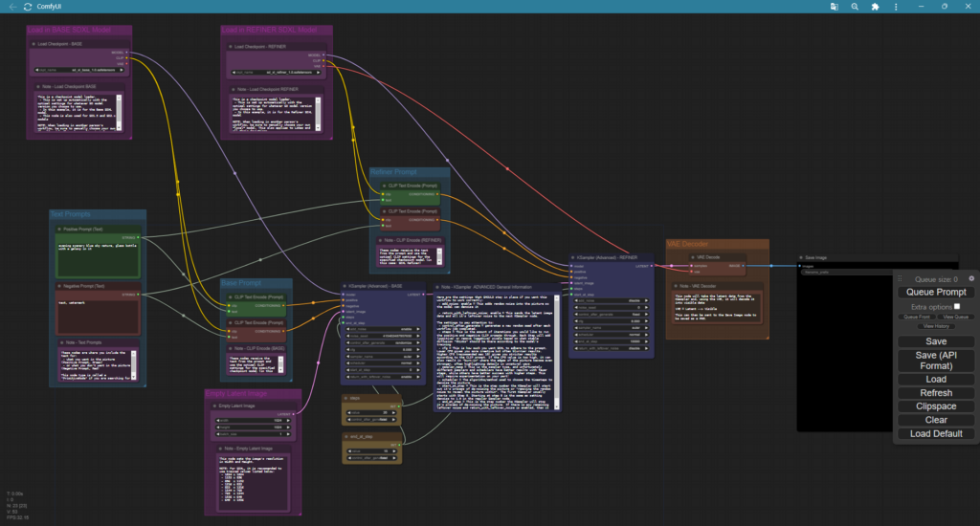The image size is (980, 526).
Task: Collapse the end_at_step primitive node dot
Action: [346, 437]
